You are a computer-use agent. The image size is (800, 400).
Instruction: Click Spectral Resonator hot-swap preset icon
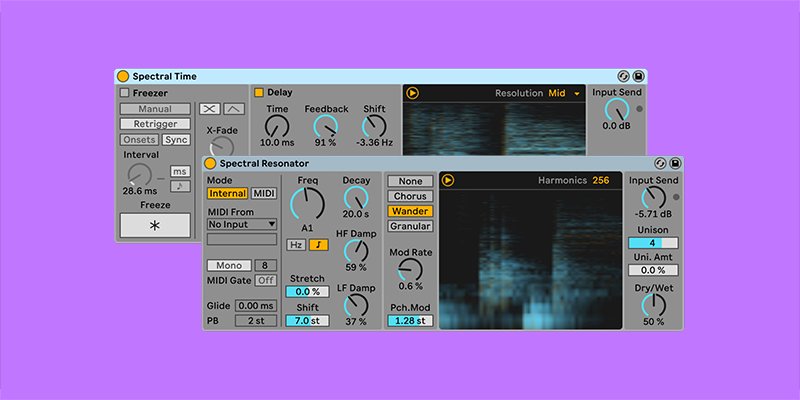[x=660, y=163]
